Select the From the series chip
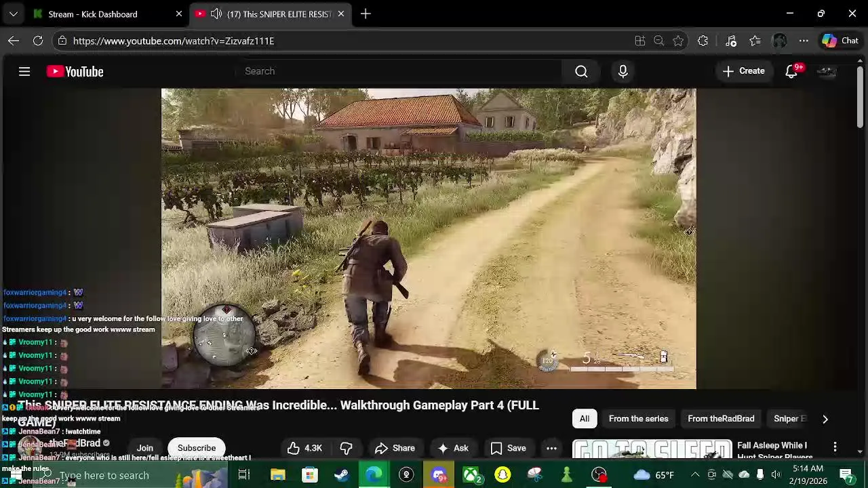This screenshot has width=868, height=488. click(638, 419)
